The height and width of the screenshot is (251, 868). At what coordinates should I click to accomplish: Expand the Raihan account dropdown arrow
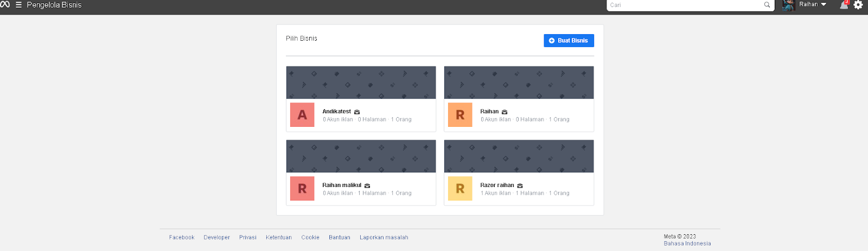[x=824, y=4]
